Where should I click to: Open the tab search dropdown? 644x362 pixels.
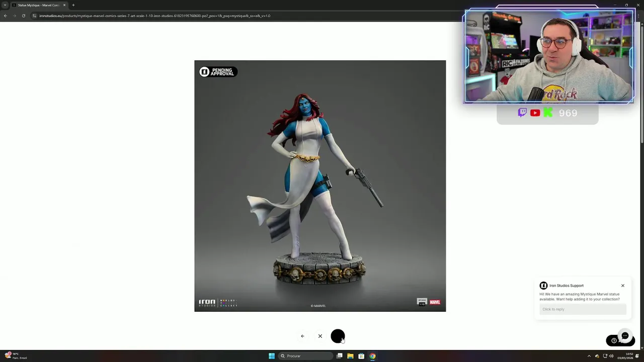(5, 5)
